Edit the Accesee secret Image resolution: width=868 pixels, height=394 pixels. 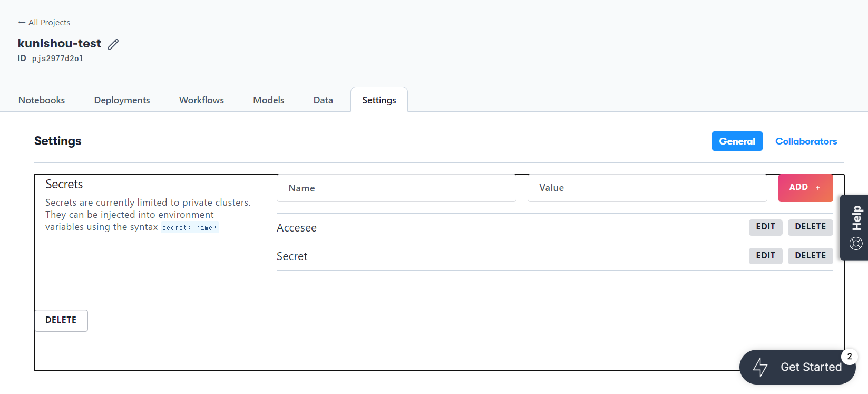coord(765,227)
